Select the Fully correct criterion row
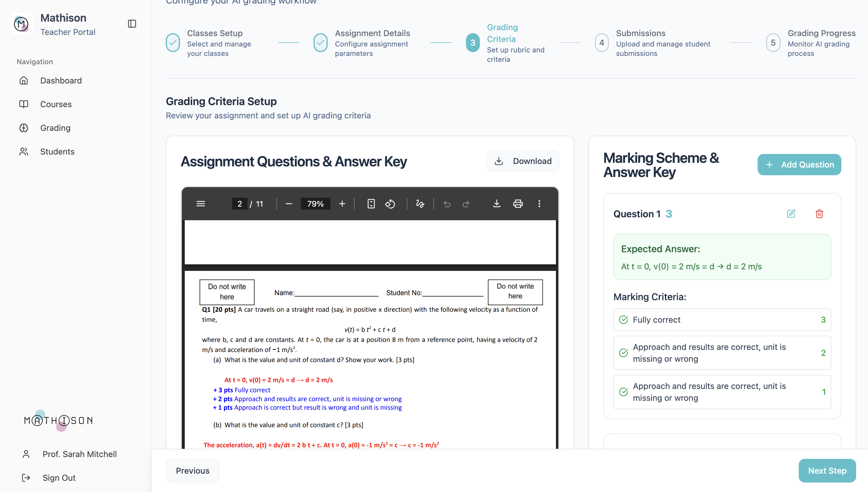 [722, 320]
